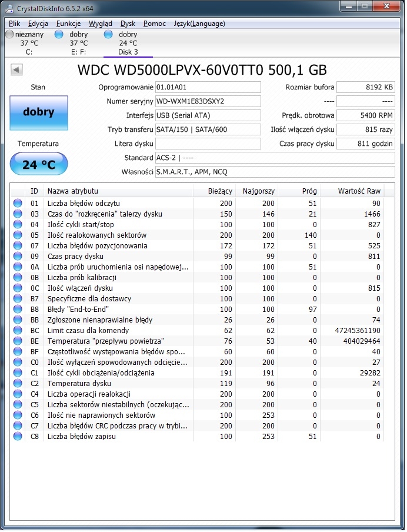Click the Numer seryjny serial field
The height and width of the screenshot is (532, 407).
coord(208,101)
